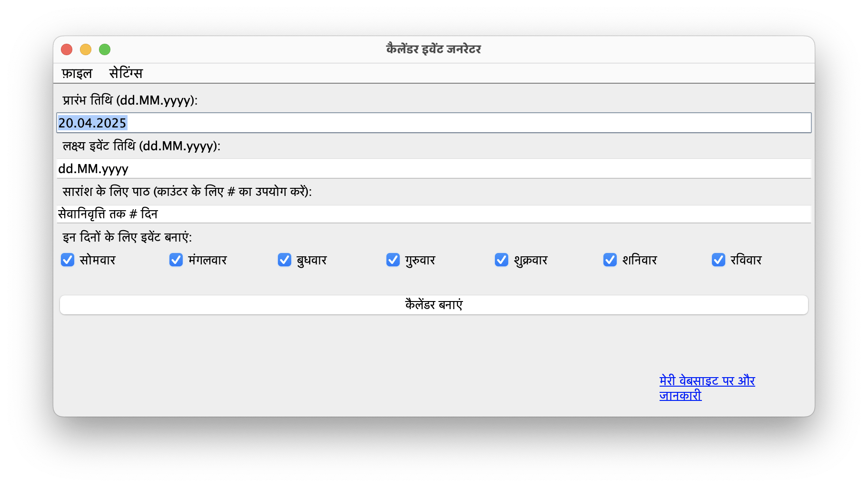Uncheck the सोमवार checkbox
This screenshot has width=868, height=487.
pos(68,260)
